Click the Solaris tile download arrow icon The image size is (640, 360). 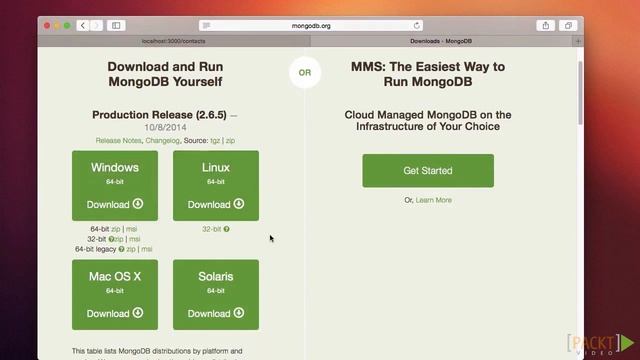coord(239,313)
